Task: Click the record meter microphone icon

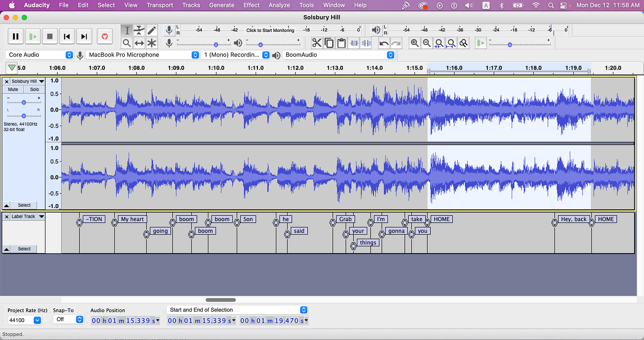Action: tap(169, 30)
